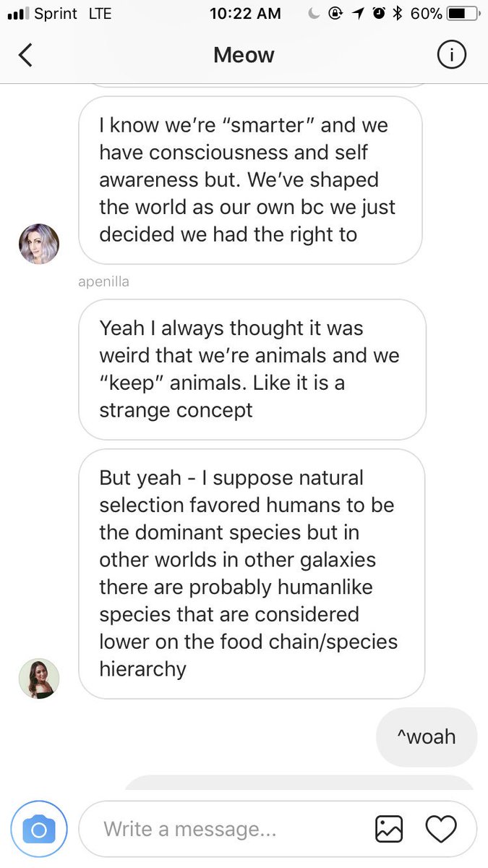Viewport: 488px width, 868px height.
Task: Tap the alarm clock status icon
Action: (x=379, y=13)
